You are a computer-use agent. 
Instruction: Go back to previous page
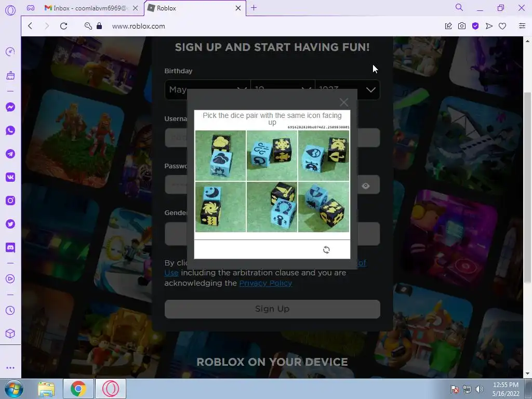[30, 26]
